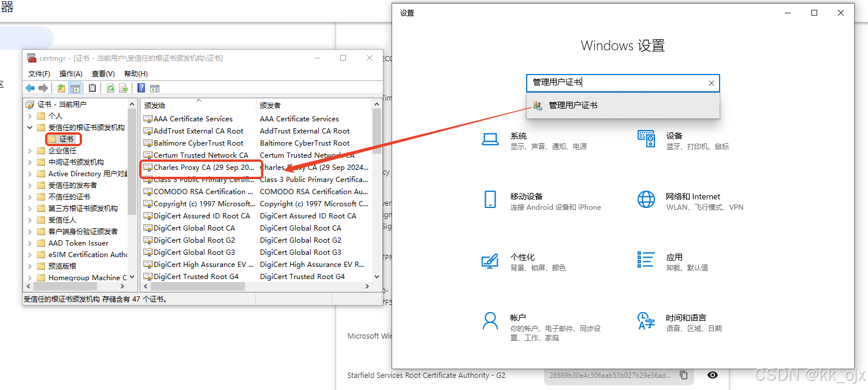
Task: Expand the 受信任的发布者 tree node
Action: [30, 185]
